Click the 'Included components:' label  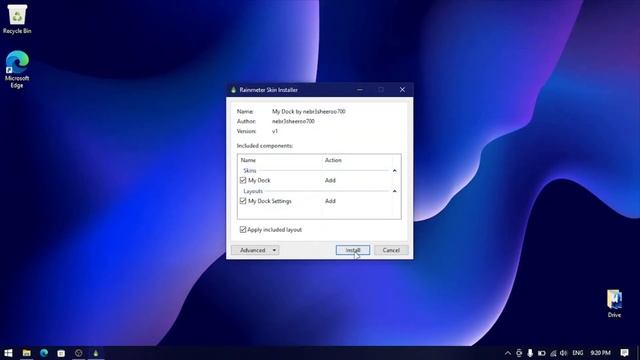tap(264, 146)
